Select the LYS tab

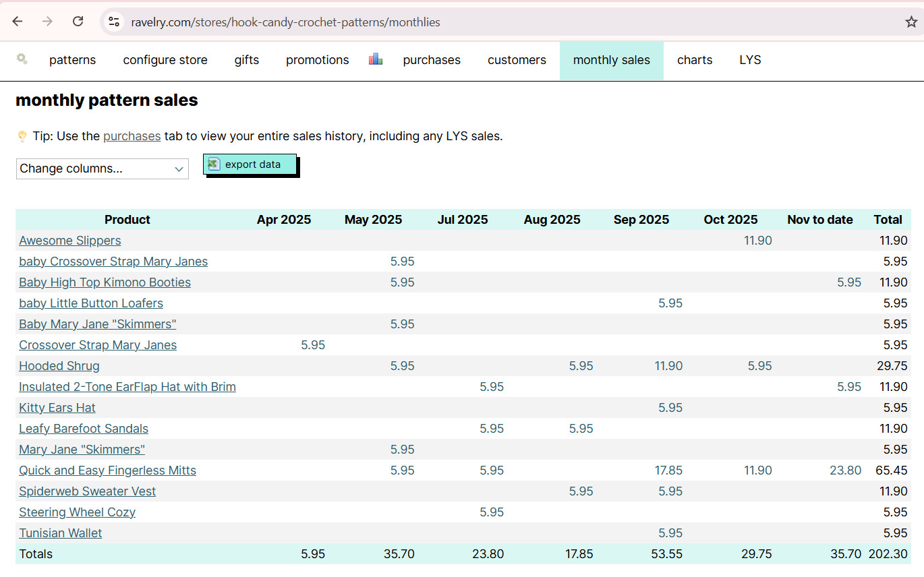pyautogui.click(x=750, y=60)
